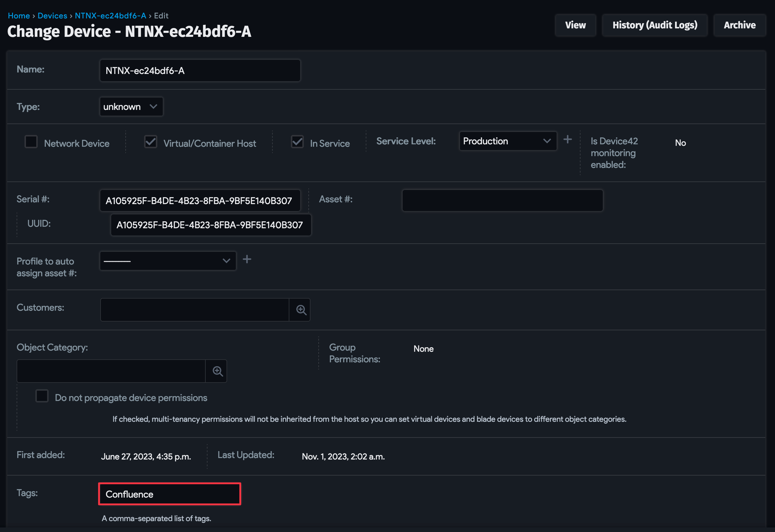
Task: Open the Type dropdown showing unknown
Action: coord(131,107)
